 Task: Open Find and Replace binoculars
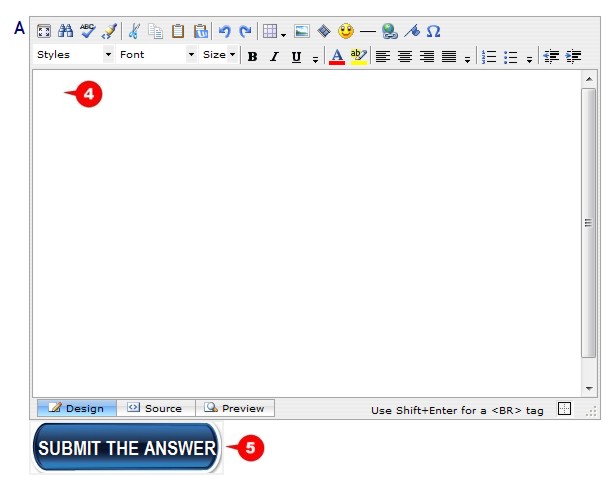click(x=65, y=31)
